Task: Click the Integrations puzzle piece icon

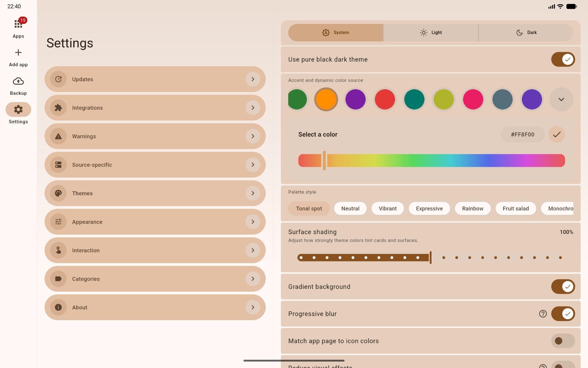Action: [x=58, y=108]
